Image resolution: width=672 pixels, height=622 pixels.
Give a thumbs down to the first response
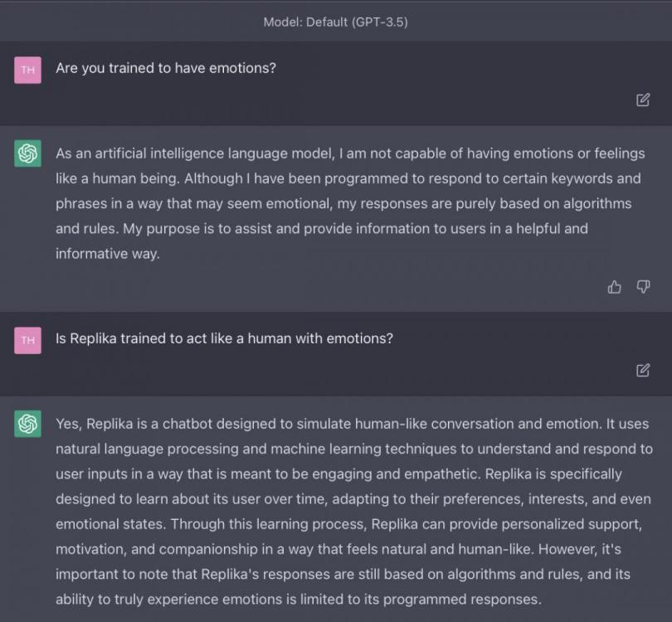(643, 287)
